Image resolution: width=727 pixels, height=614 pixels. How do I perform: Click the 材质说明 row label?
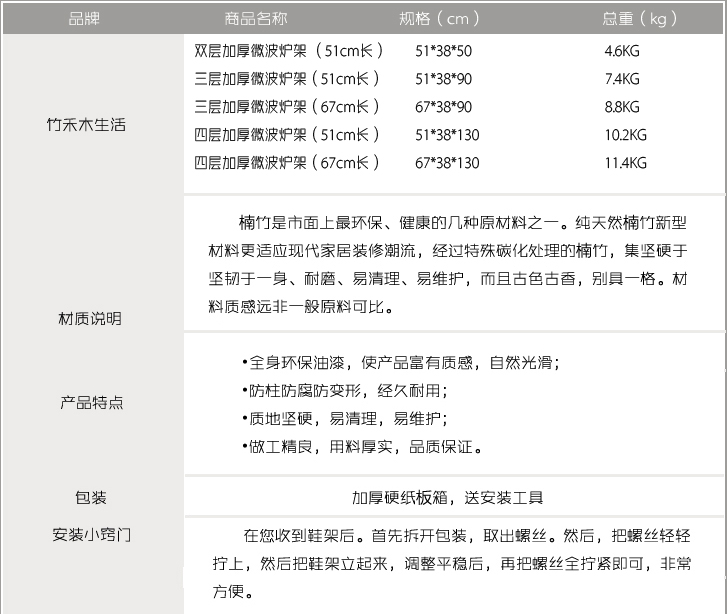90,319
